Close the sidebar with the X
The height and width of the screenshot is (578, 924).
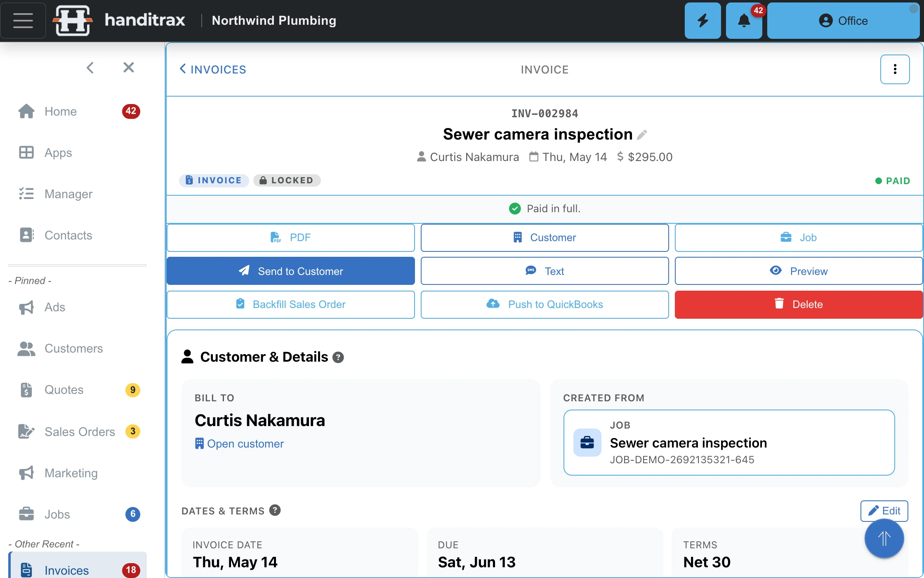(129, 67)
